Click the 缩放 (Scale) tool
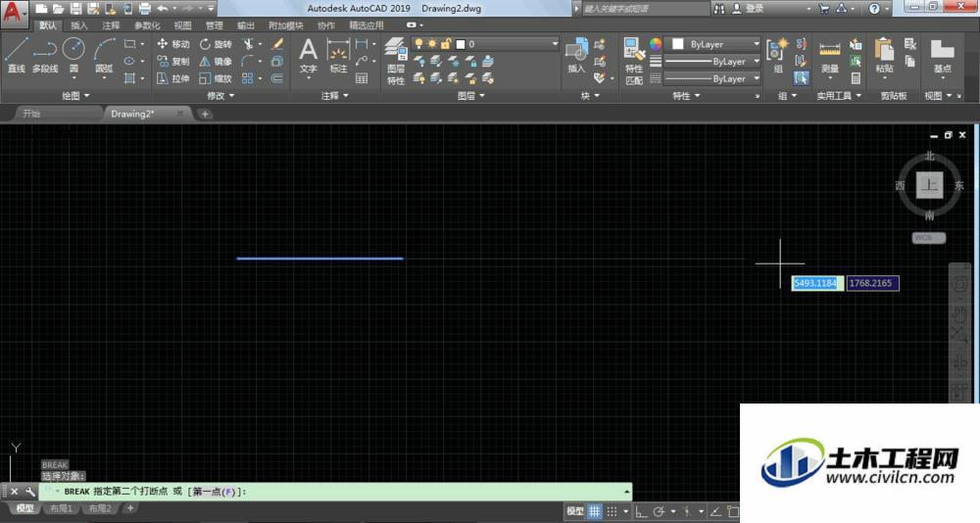The image size is (980, 523). [x=216, y=78]
